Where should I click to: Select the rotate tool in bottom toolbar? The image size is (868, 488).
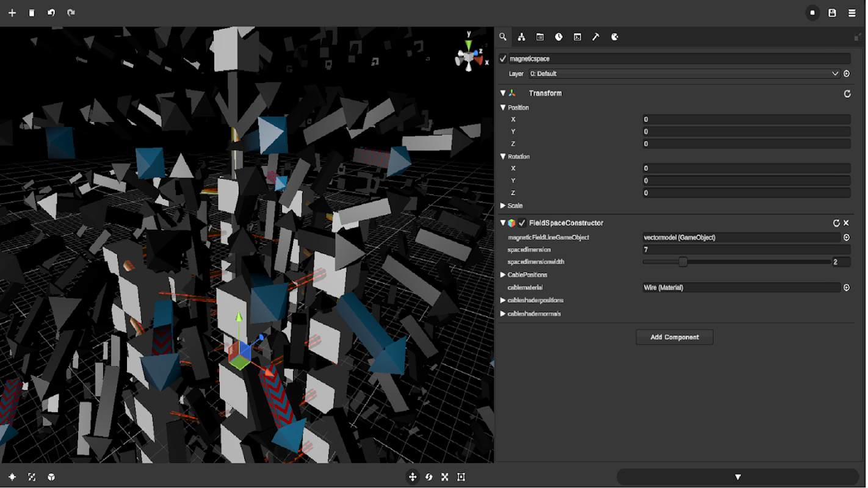tap(429, 477)
